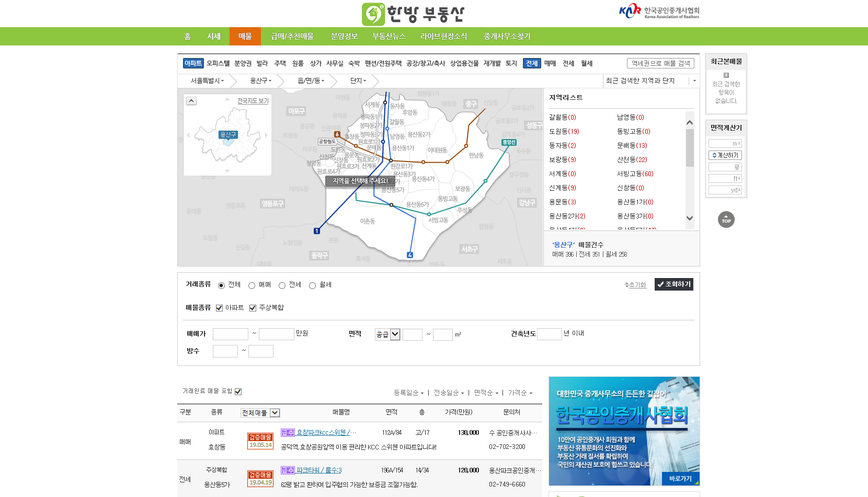Click the 중앙선 line label on the map
Viewport: 868px width, 497px height.
click(x=509, y=142)
